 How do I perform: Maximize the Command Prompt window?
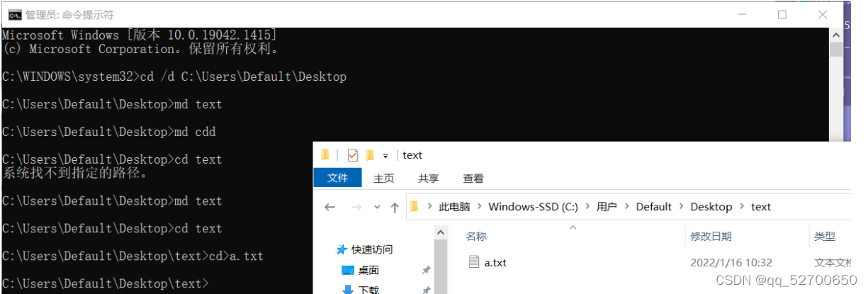[x=782, y=14]
